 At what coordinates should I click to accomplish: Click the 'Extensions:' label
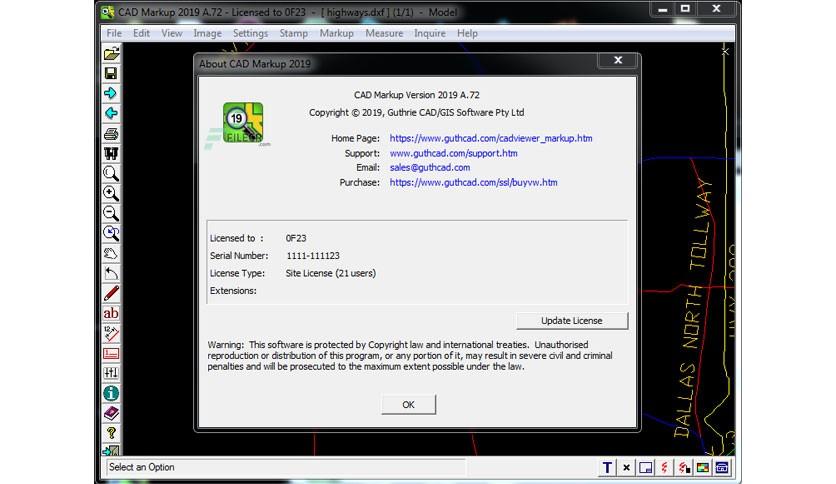(x=233, y=291)
